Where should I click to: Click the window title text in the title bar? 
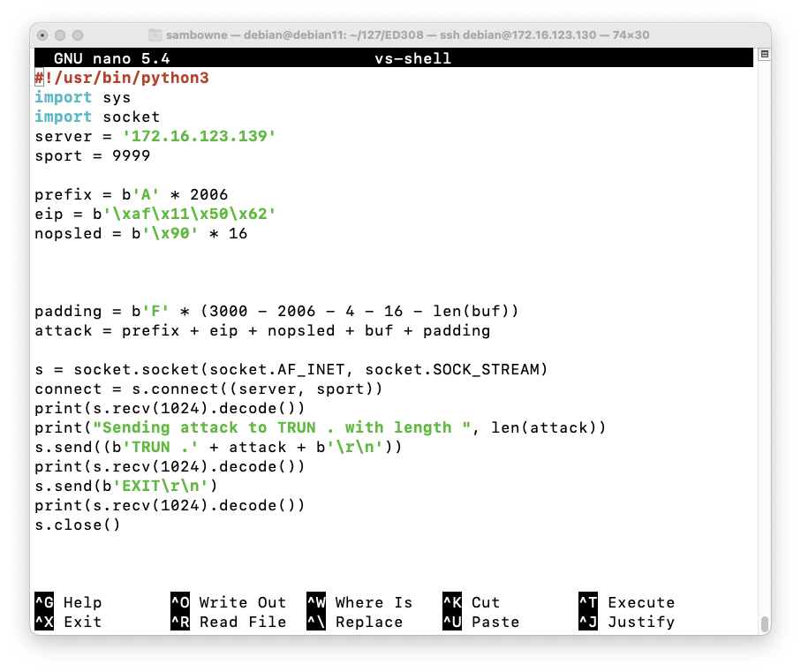[x=408, y=35]
